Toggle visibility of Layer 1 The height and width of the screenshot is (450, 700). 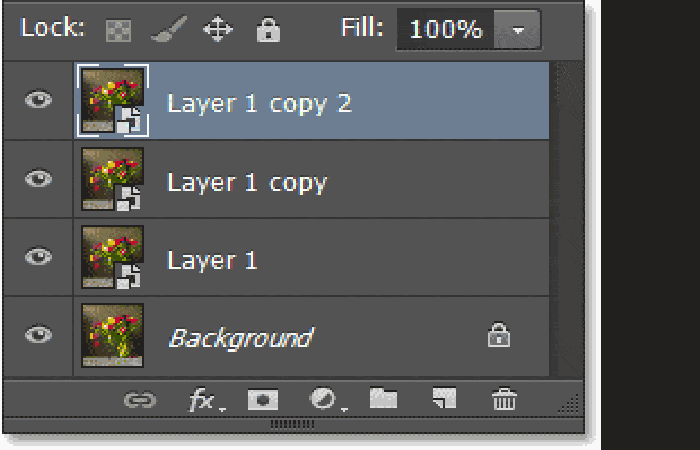click(38, 257)
